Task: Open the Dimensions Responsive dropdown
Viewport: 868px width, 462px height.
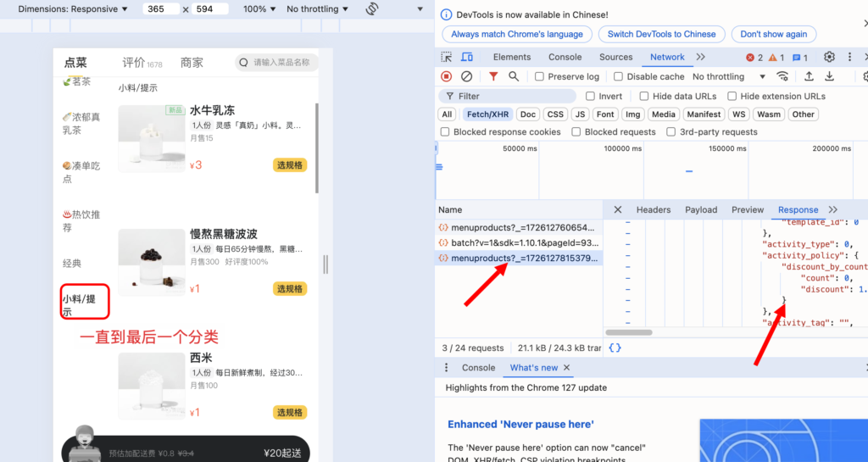Action: tap(73, 9)
